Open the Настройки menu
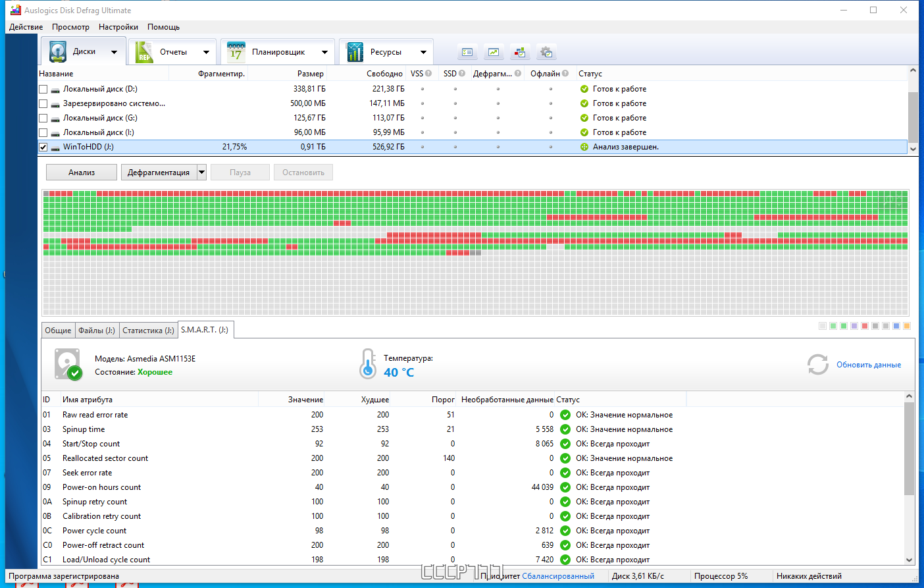The height and width of the screenshot is (588, 924). coord(118,27)
